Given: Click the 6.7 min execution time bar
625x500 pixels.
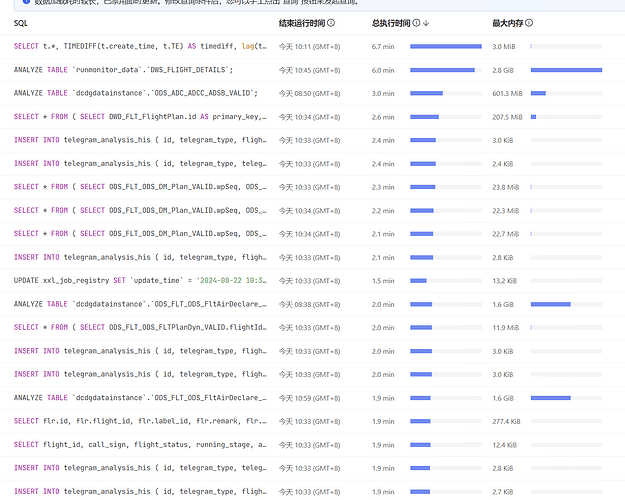Looking at the screenshot, I should coord(446,47).
